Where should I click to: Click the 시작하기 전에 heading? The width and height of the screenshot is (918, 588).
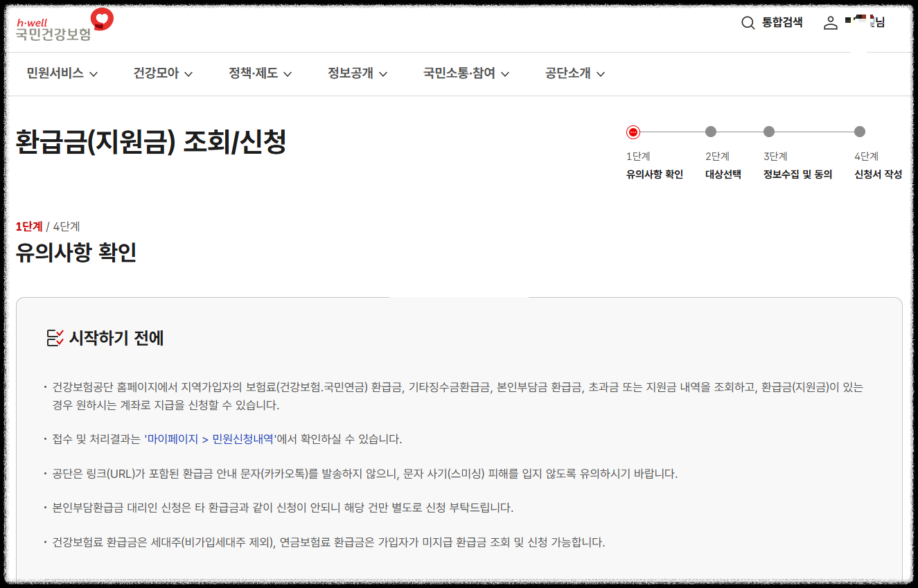(x=116, y=339)
